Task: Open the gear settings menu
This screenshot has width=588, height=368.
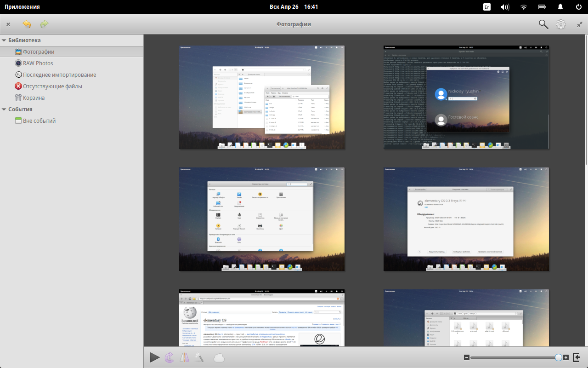Action: point(561,24)
